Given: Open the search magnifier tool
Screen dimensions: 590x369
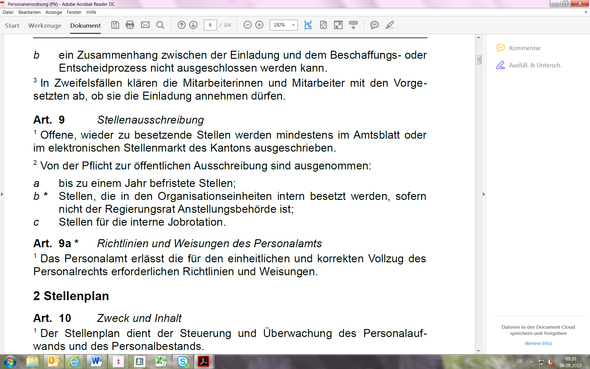Looking at the screenshot, I should pos(160,25).
